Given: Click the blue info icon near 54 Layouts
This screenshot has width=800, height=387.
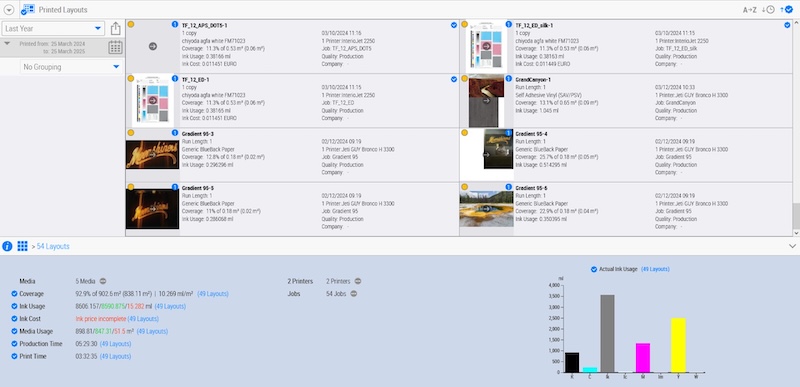Looking at the screenshot, I should point(7,246).
